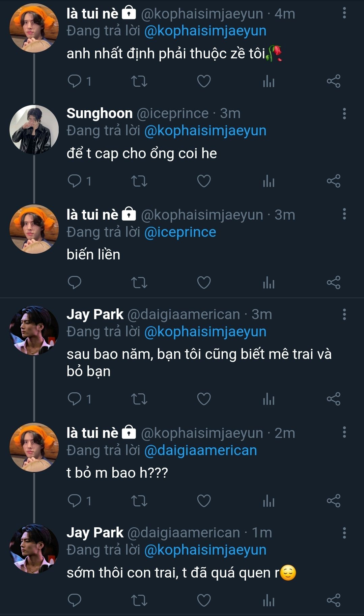This screenshot has width=364, height=616.
Task: Reply to the "anh nhất định" tweet
Action: [75, 81]
